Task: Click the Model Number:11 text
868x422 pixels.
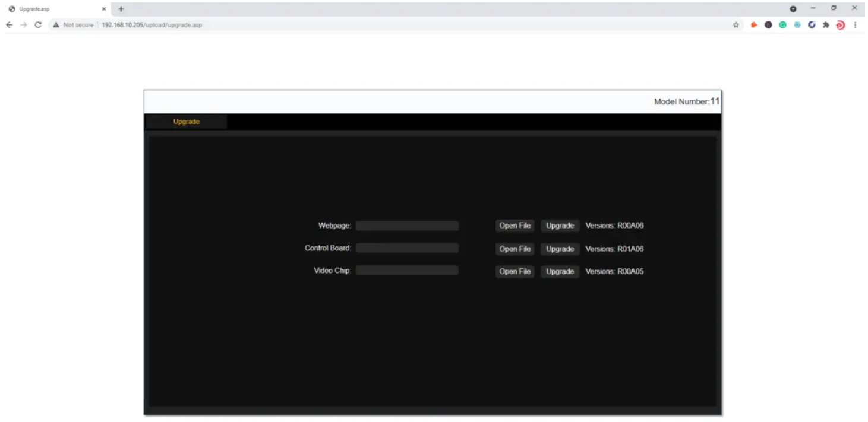Action: (687, 101)
